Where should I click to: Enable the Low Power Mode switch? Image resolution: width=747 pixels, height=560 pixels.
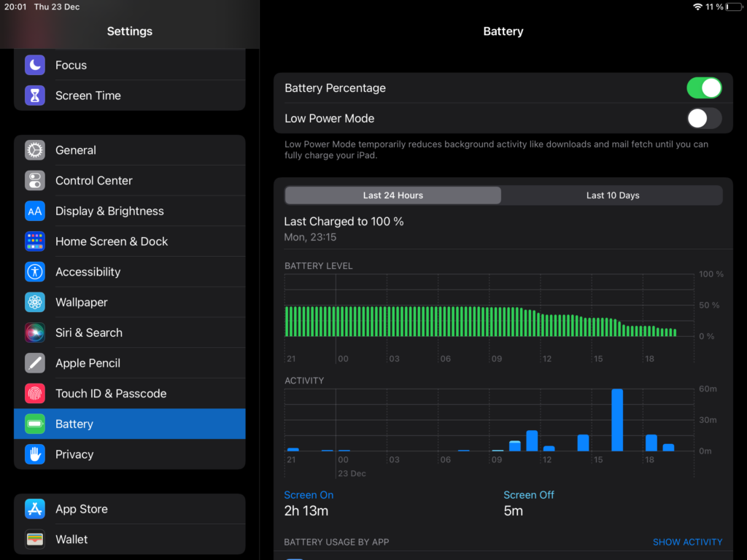[703, 119]
